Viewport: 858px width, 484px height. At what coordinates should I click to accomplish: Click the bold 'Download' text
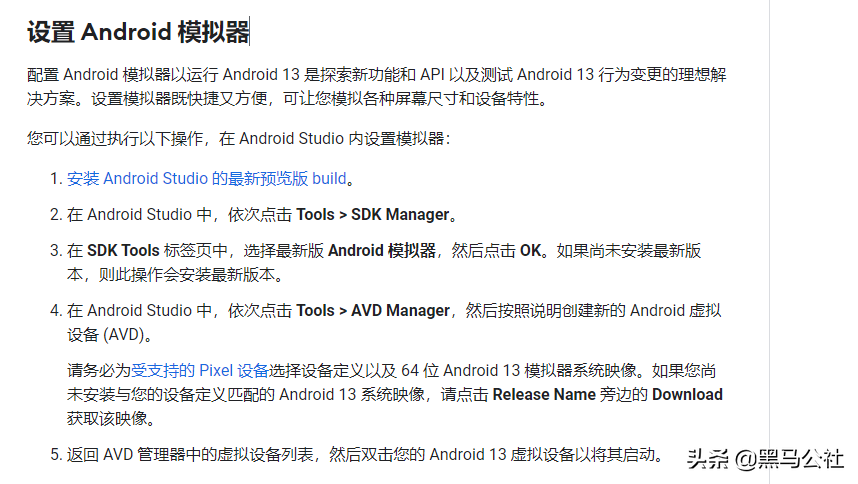[687, 394]
